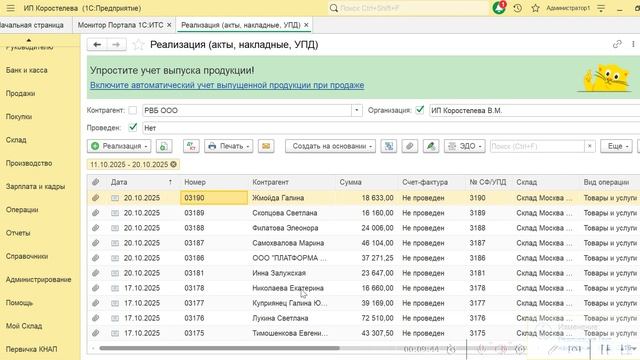Switch to Монитор Портала 1С:ИТС tab

click(x=120, y=25)
